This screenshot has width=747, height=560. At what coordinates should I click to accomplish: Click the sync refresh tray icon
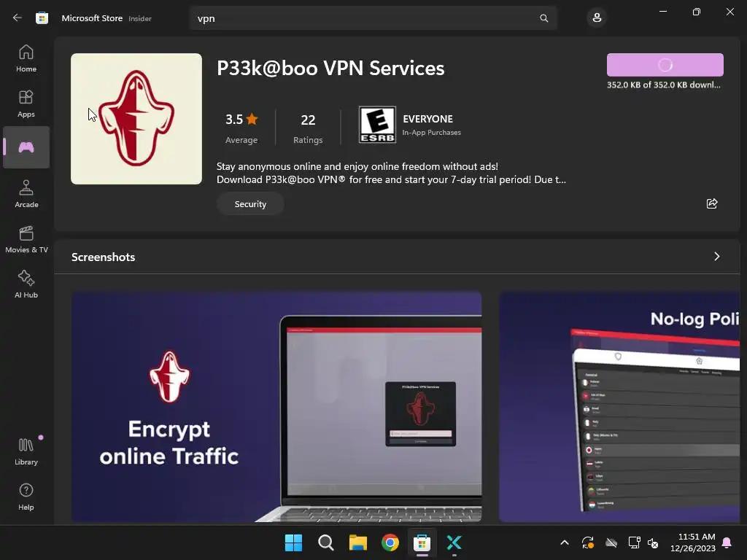(x=588, y=542)
